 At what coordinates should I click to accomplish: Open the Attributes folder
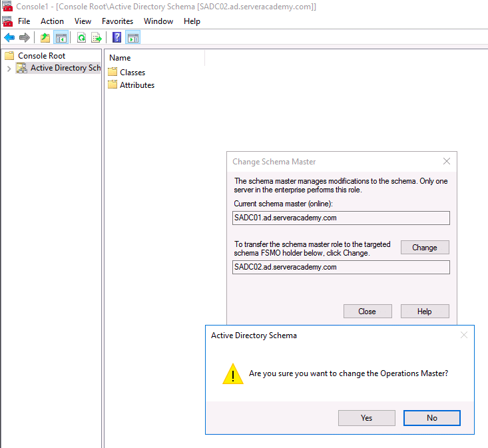136,85
